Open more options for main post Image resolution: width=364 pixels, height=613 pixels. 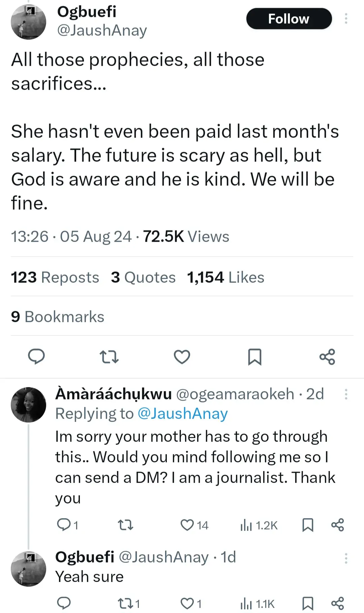[x=346, y=19]
